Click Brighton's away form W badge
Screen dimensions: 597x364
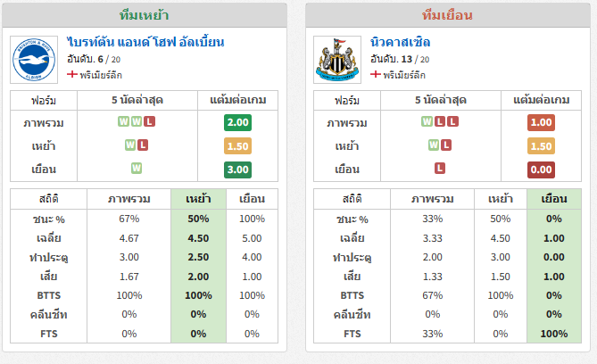(x=137, y=168)
